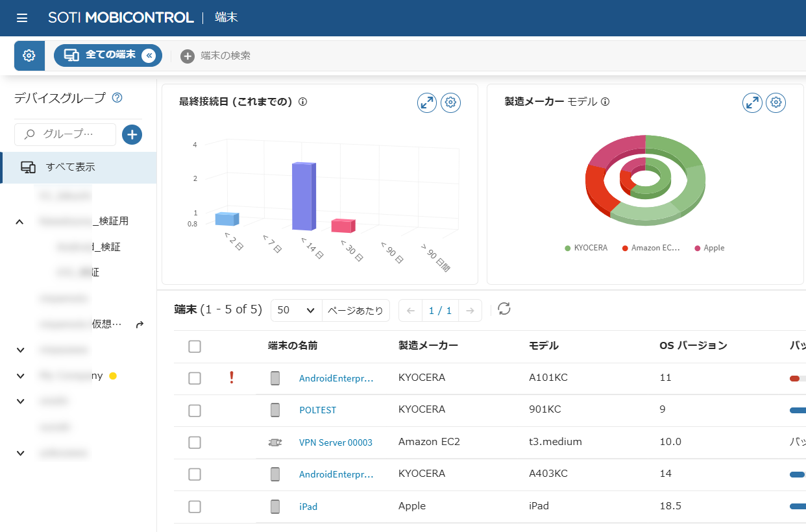Toggle Apple legend entry in chart
806x532 pixels.
709,248
